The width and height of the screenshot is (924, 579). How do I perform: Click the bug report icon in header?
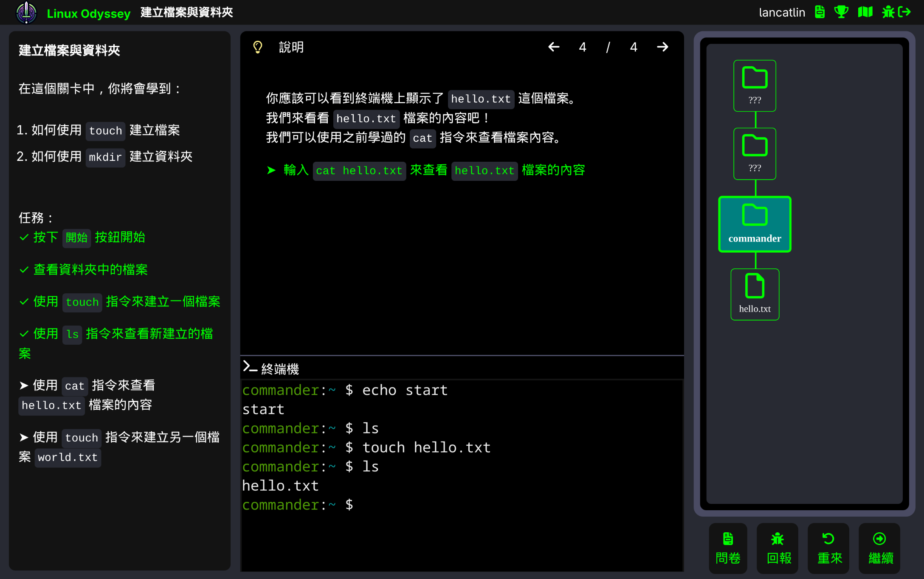888,12
